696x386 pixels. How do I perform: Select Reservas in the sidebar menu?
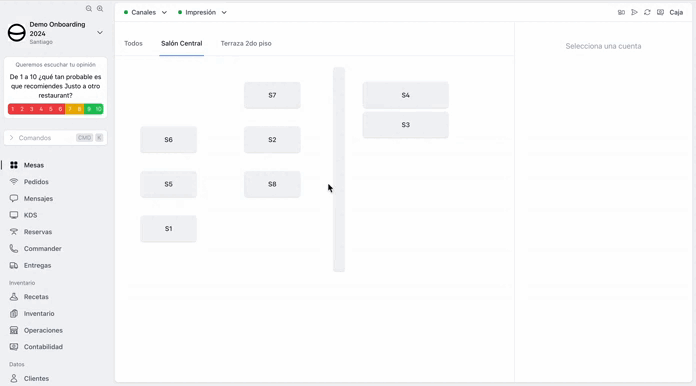38,232
